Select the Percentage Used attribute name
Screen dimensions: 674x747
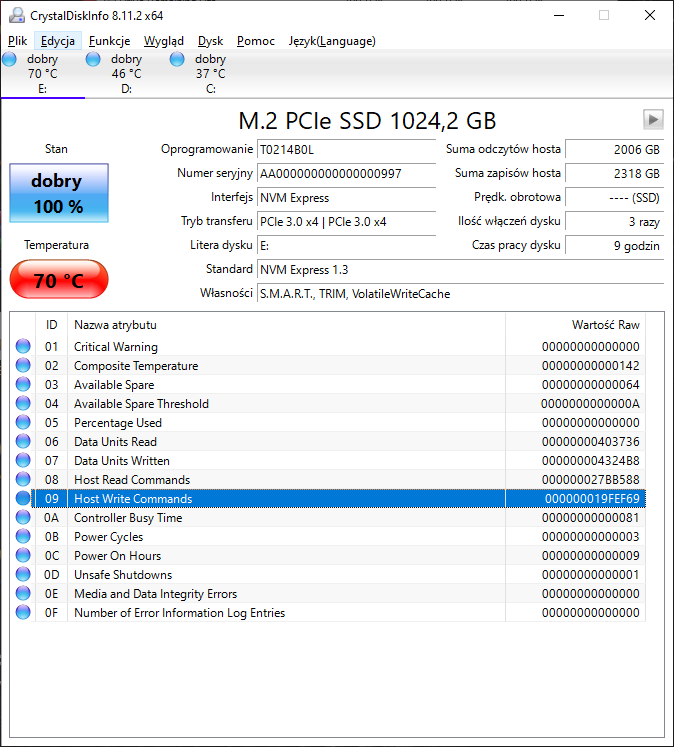click(x=118, y=423)
